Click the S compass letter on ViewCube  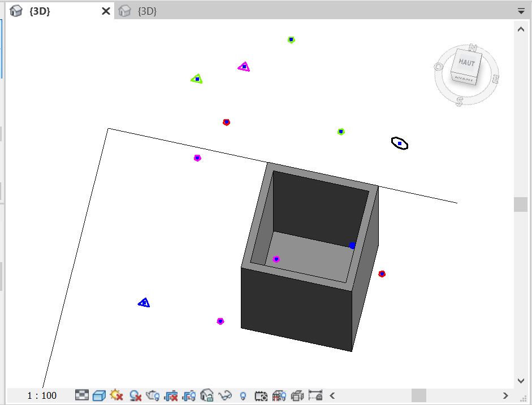[x=460, y=101]
